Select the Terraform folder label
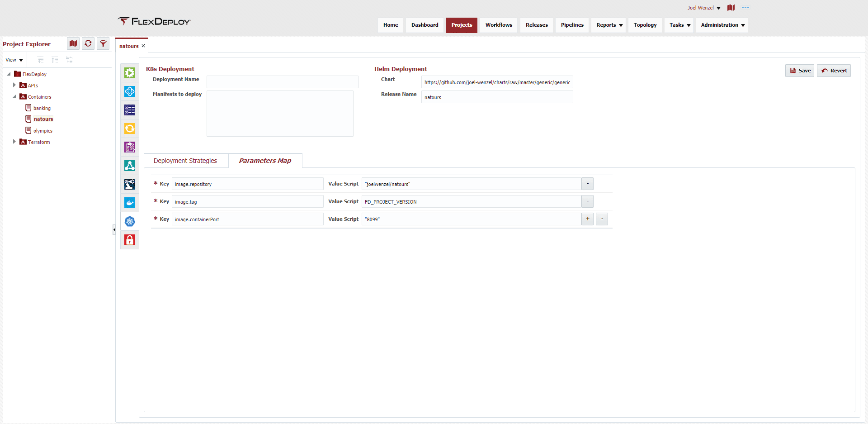The width and height of the screenshot is (868, 424). [39, 142]
